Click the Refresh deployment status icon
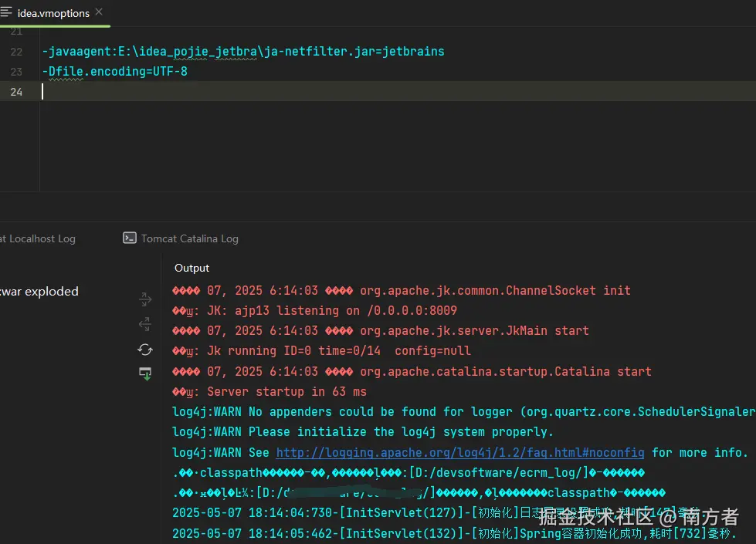The height and width of the screenshot is (544, 756). pos(144,350)
